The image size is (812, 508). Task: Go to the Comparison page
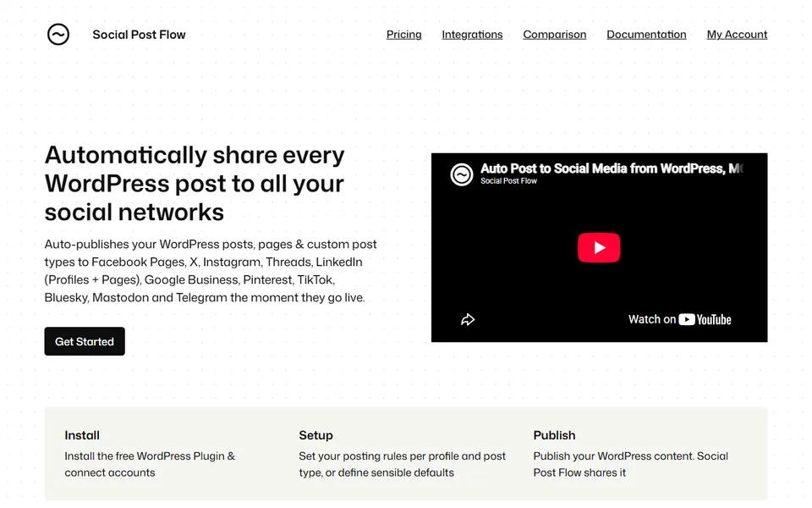pyautogui.click(x=555, y=35)
